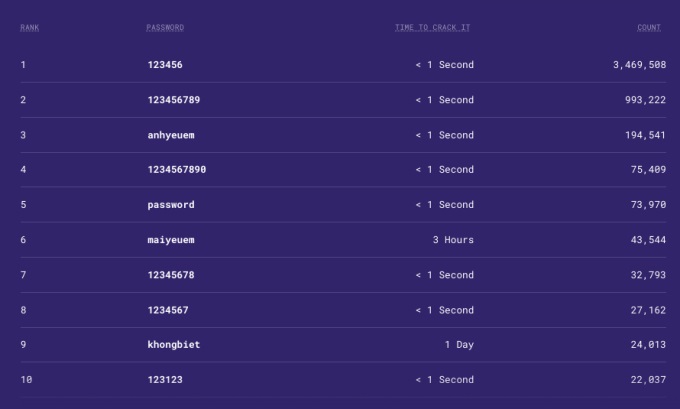Click the '3 Hours' crack time
The width and height of the screenshot is (680, 409).
pos(453,240)
